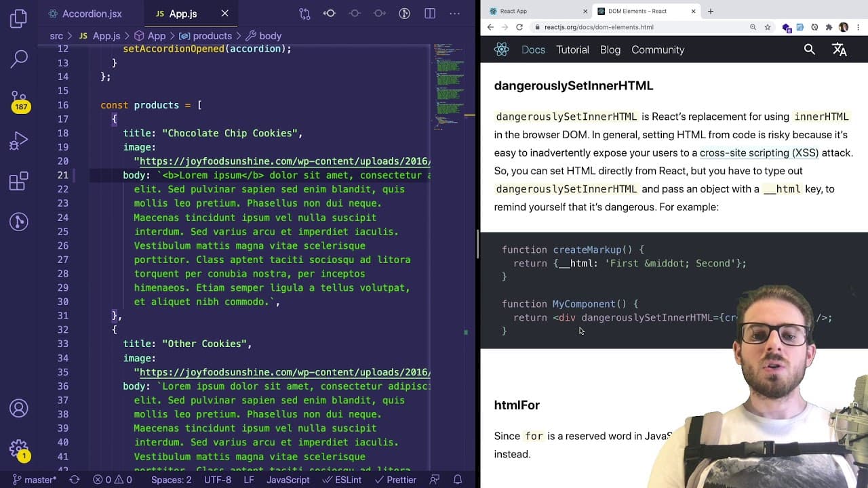Open the Spaces: 2 indentation selector

[x=171, y=479]
